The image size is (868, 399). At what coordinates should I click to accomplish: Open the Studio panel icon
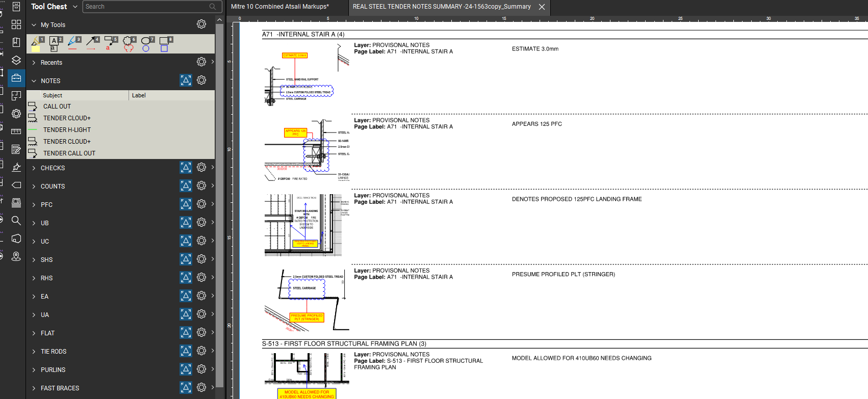16,203
